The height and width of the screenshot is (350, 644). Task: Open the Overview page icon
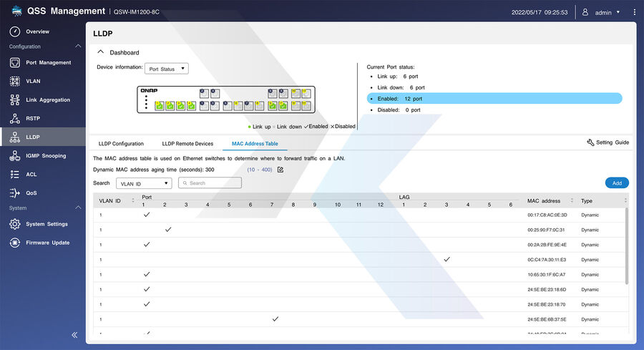coord(14,31)
